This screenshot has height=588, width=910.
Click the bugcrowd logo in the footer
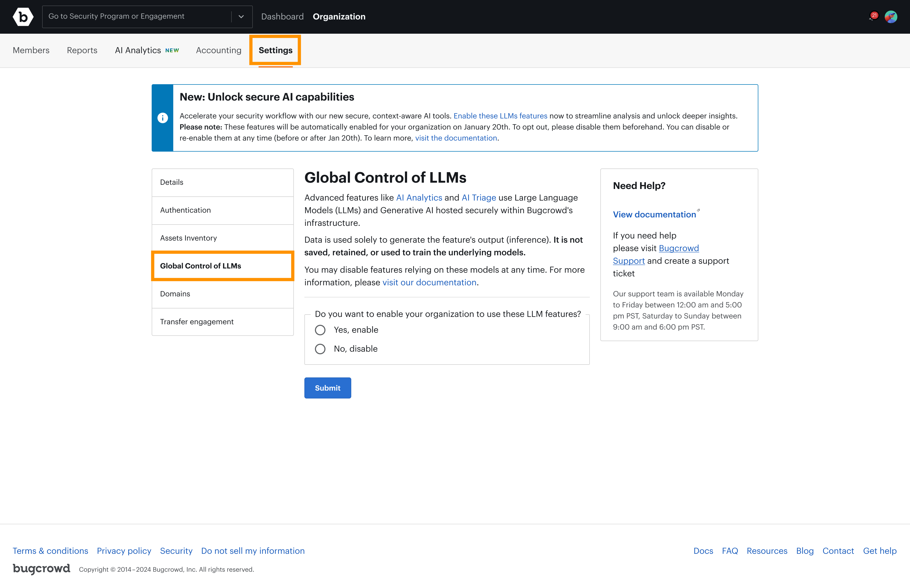41,569
